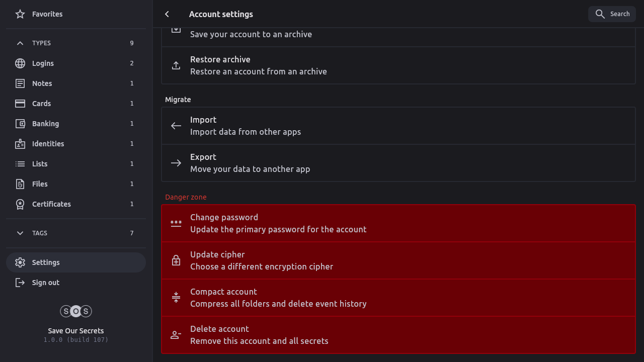Click the Files attachment icon
Viewport: 644px width, 362px height.
[x=20, y=184]
